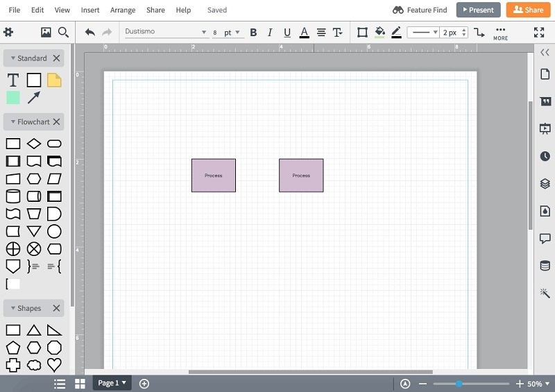Select the flowchart database cylinder
The image size is (555, 392).
click(13, 196)
